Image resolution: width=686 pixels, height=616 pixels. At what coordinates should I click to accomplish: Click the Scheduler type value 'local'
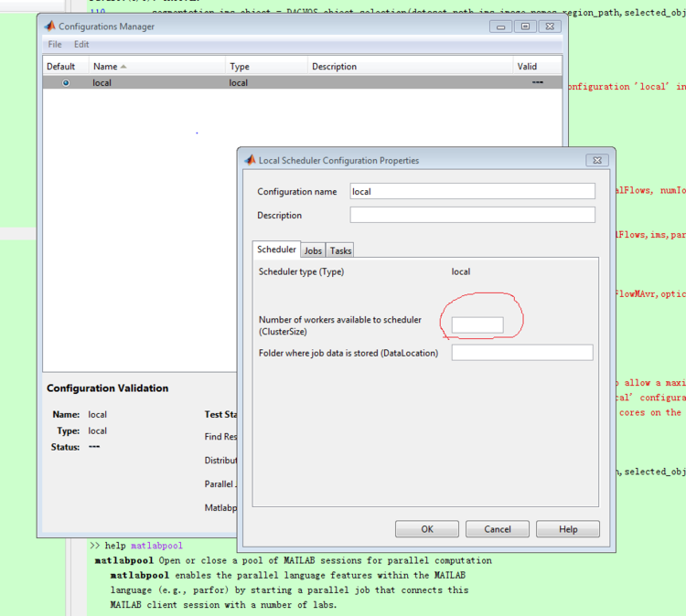(461, 271)
